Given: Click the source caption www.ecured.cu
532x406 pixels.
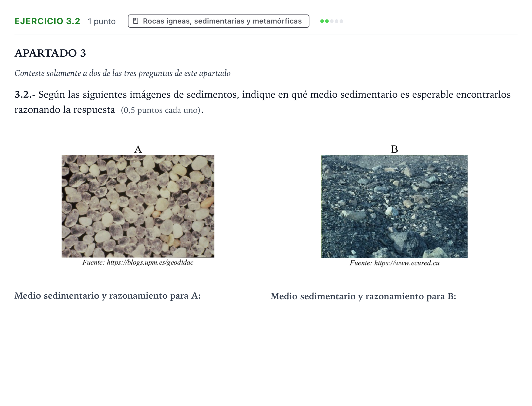Looking at the screenshot, I should 394,263.
